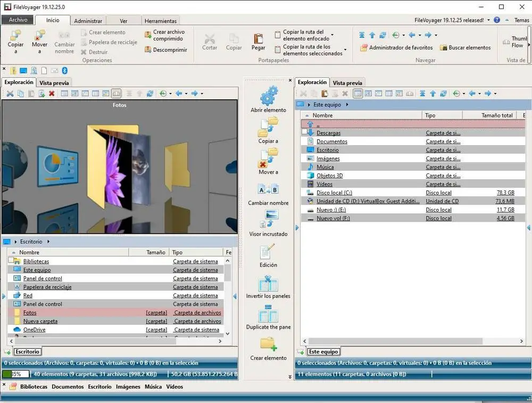Click the Bluetooth icon in the quick bar
The height and width of the screenshot is (403, 532).
coord(64,71)
